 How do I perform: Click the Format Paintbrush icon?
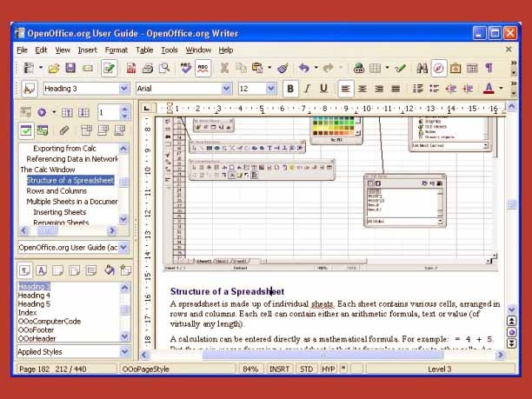click(283, 68)
